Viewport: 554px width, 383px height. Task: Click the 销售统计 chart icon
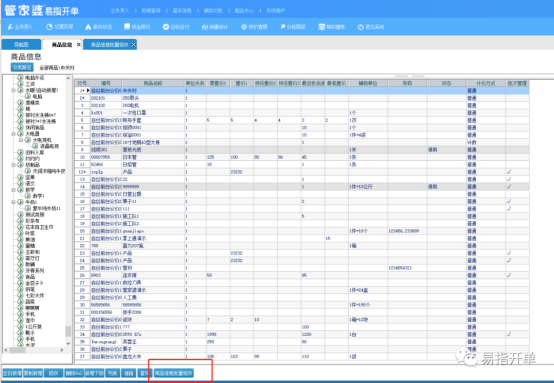(215, 27)
